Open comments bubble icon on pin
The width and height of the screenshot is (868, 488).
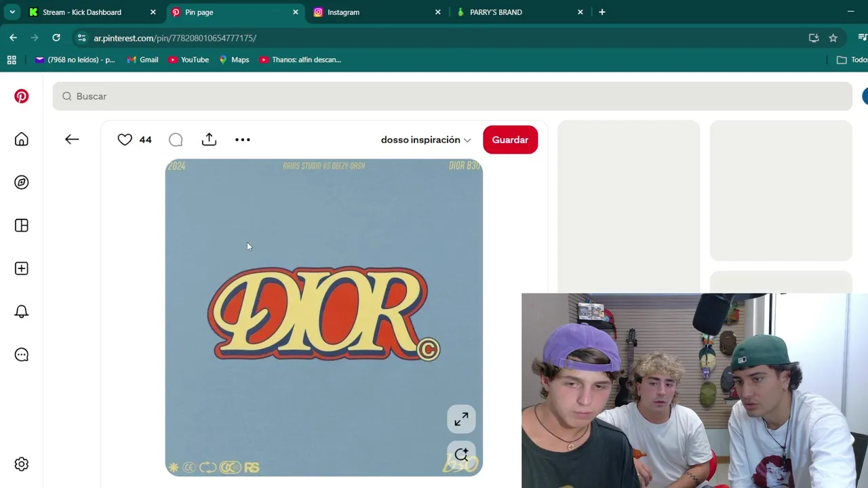coord(176,140)
